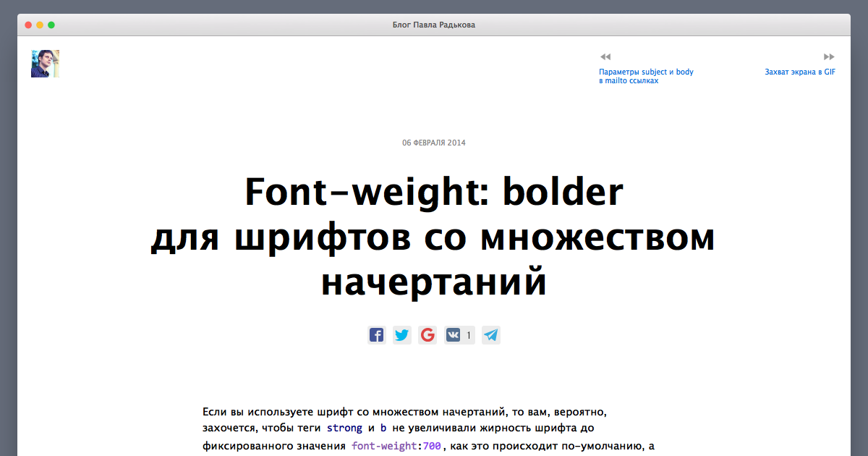Click the yellow minimize traffic-light button

pos(38,24)
